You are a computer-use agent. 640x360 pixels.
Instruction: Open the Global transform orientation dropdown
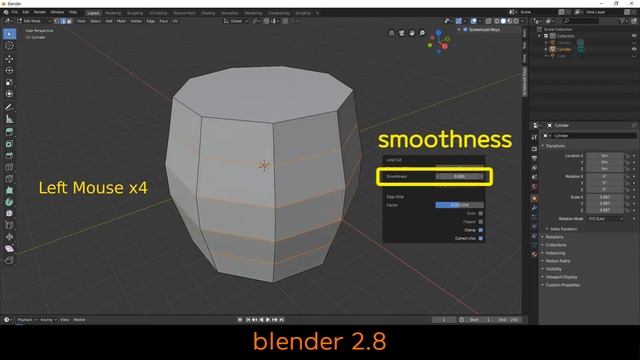point(236,21)
